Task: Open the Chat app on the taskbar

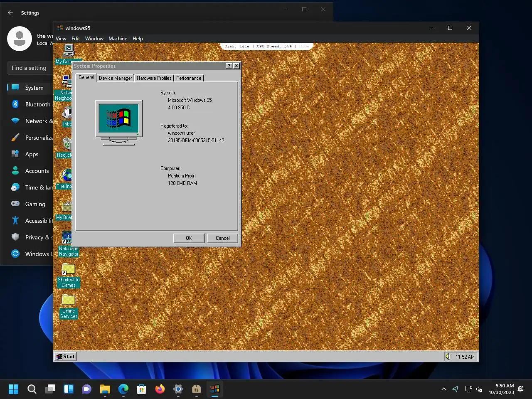Action: coord(87,389)
